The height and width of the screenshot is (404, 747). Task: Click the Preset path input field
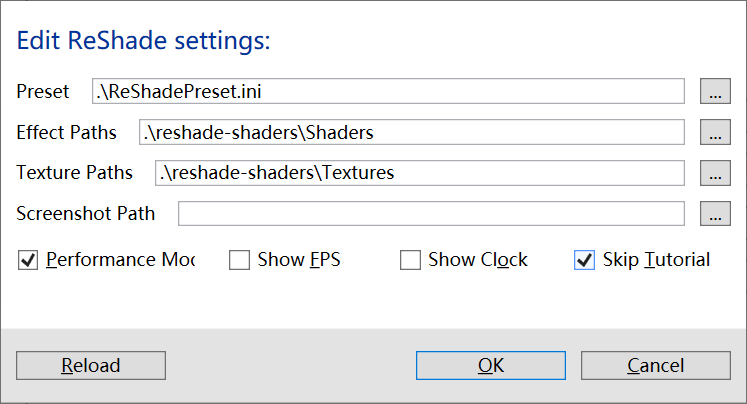click(x=388, y=92)
